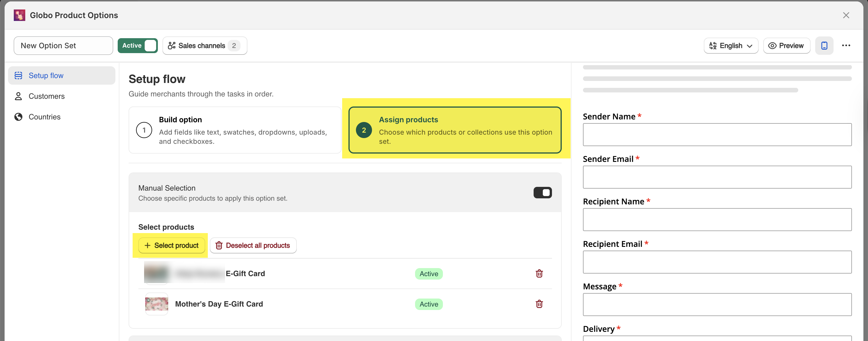Click the Recipient Email input field
Viewport: 868px width, 341px height.
pyautogui.click(x=717, y=262)
